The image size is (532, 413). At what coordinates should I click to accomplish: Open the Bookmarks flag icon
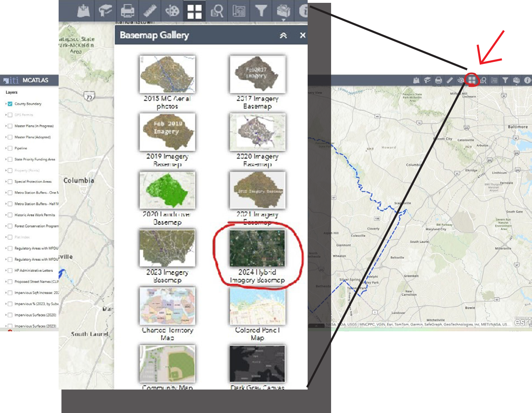tap(104, 11)
